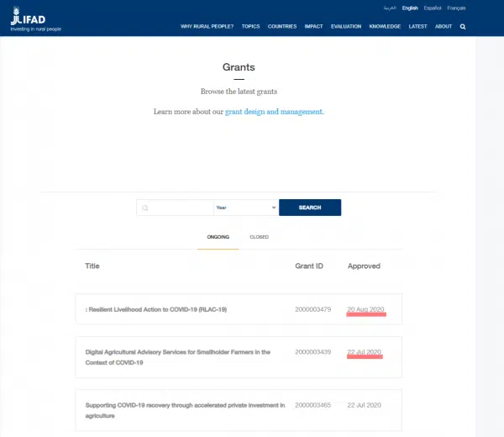Click the magnifier icon in search field

click(145, 208)
